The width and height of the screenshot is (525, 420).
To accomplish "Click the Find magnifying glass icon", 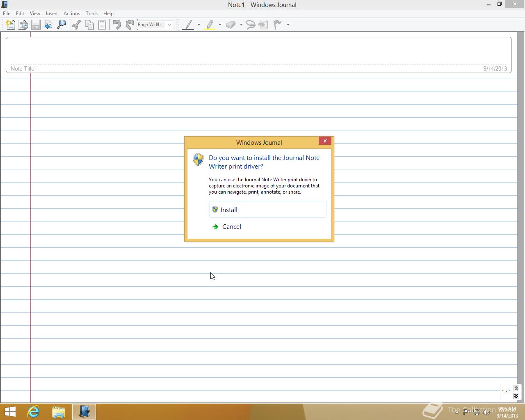I will [x=62, y=25].
